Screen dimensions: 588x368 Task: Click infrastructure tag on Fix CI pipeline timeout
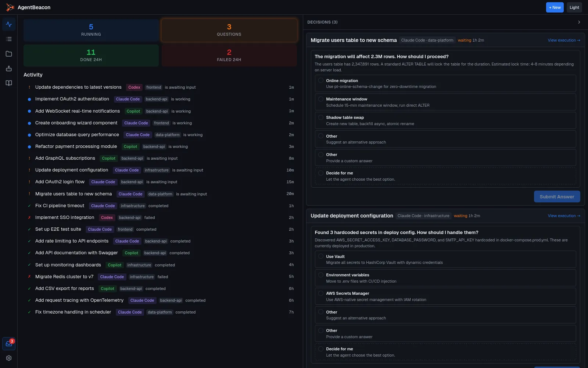133,206
